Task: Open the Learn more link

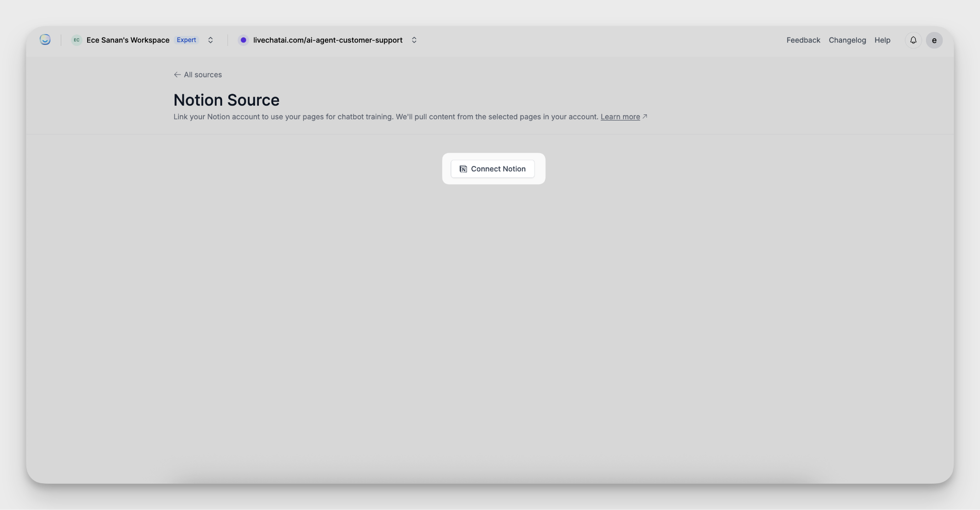Action: (620, 117)
